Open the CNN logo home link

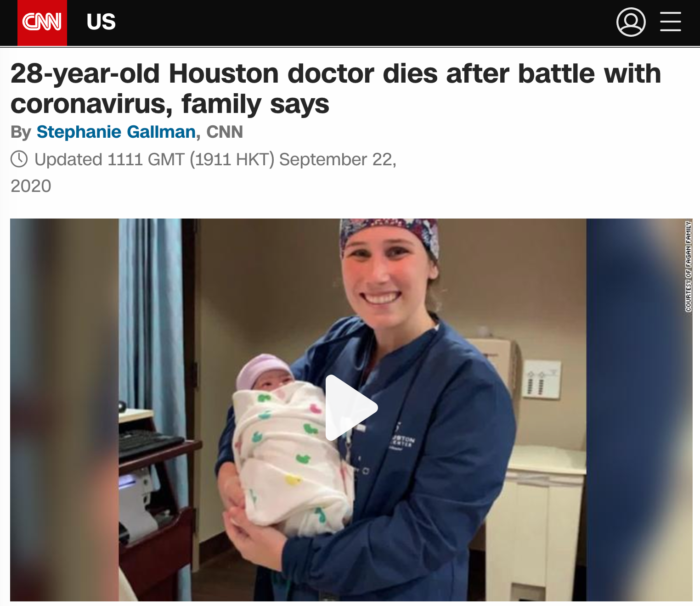click(x=42, y=22)
